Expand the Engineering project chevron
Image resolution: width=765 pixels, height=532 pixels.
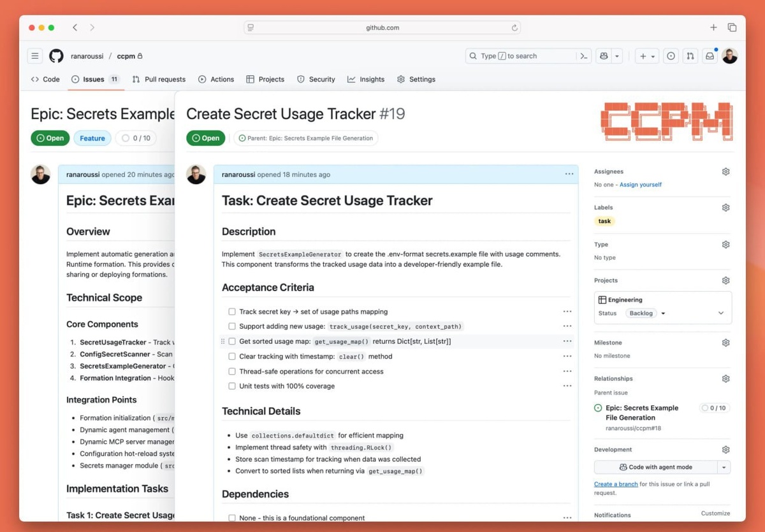click(721, 313)
